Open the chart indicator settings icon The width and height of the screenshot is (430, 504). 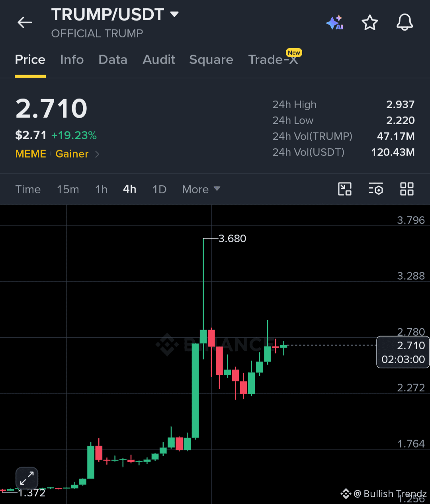pyautogui.click(x=376, y=189)
